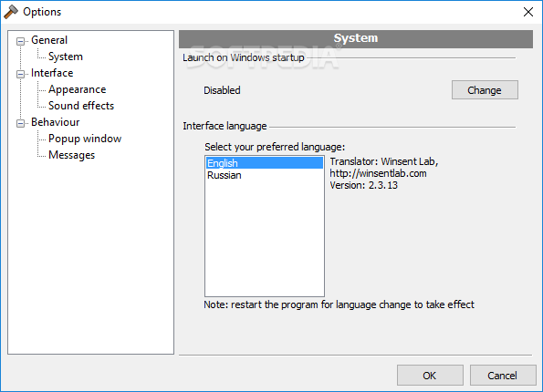Viewport: 543px width, 392px height.
Task: Collapse the Behaviour tree node
Action: (x=20, y=123)
